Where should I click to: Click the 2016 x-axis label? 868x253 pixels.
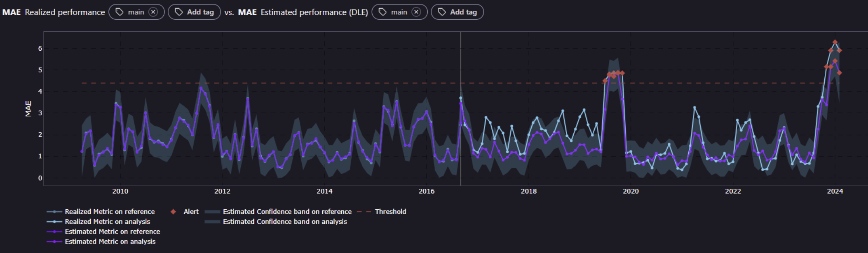tap(427, 191)
